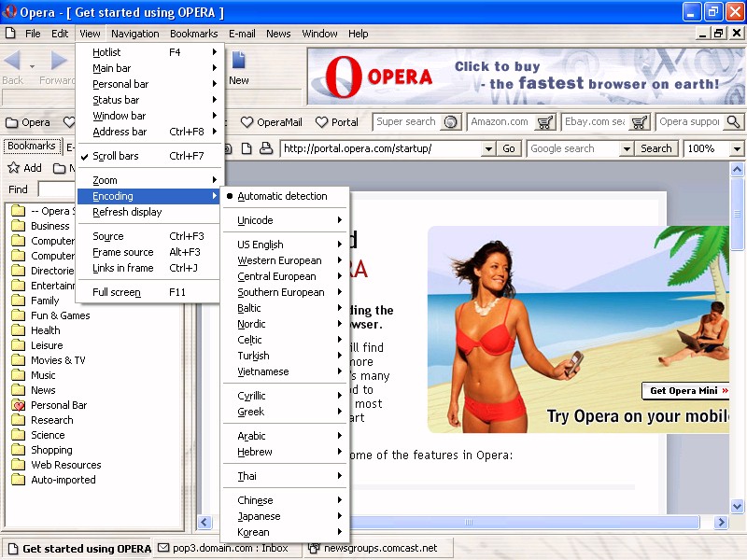The height and width of the screenshot is (560, 747).
Task: Toggle the Scroll bars checked item
Action: 148,156
